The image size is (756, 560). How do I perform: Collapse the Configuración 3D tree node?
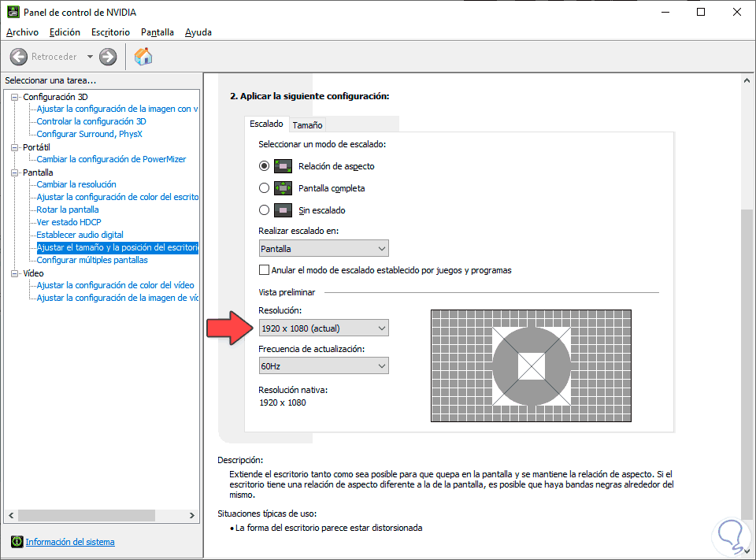pyautogui.click(x=14, y=97)
